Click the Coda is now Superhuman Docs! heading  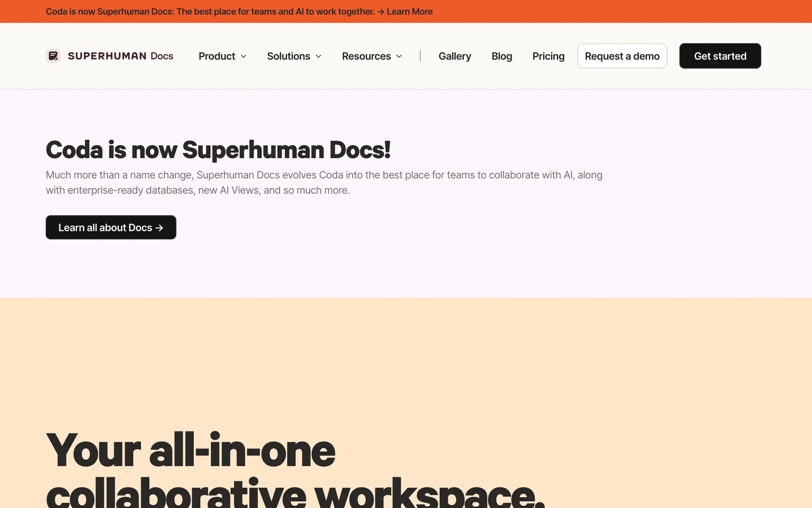tap(218, 150)
